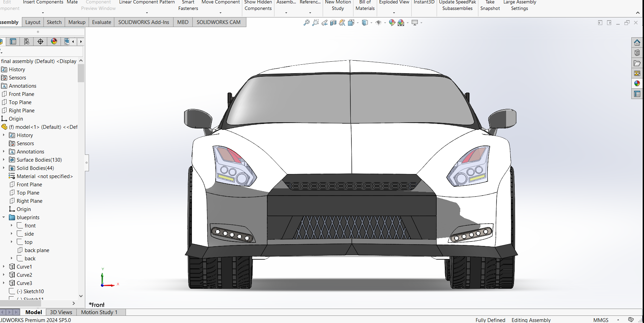The height and width of the screenshot is (323, 644).
Task: Click the Zoom to Fit magnifier icon
Action: [x=307, y=22]
